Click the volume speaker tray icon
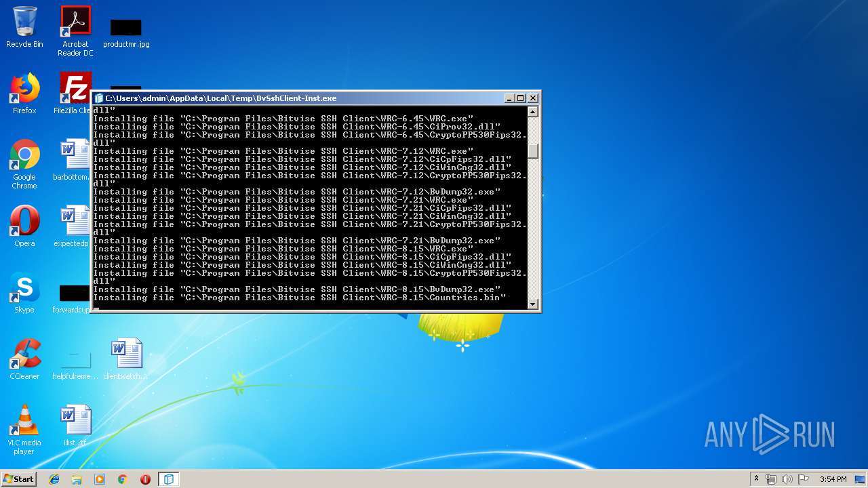The height and width of the screenshot is (488, 868). [787, 479]
